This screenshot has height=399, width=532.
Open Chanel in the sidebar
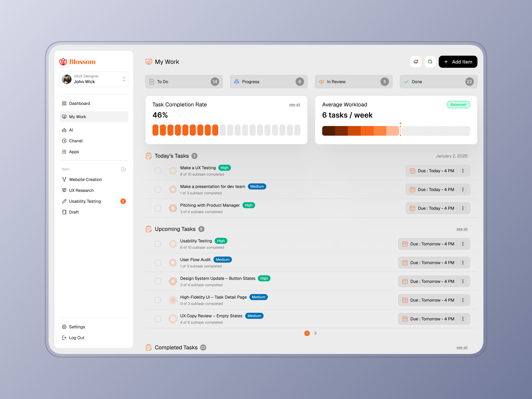93,141
